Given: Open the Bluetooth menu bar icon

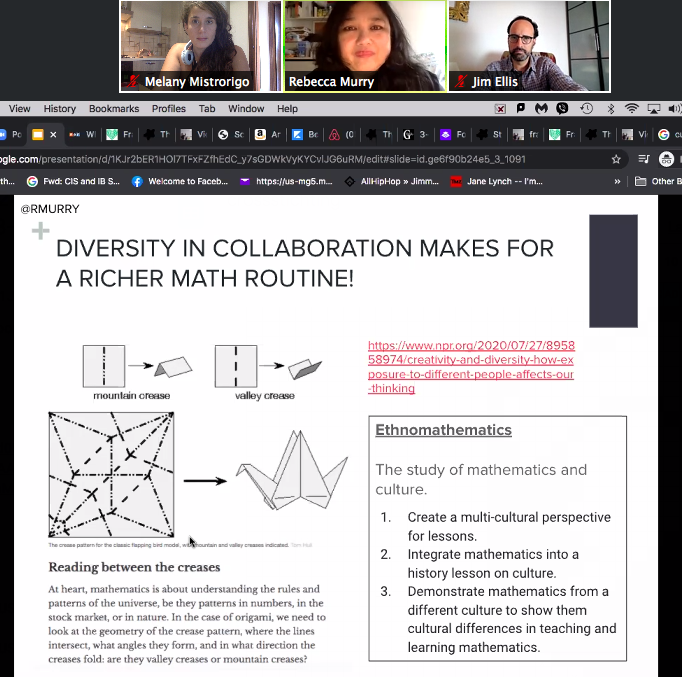Looking at the screenshot, I should coord(611,109).
